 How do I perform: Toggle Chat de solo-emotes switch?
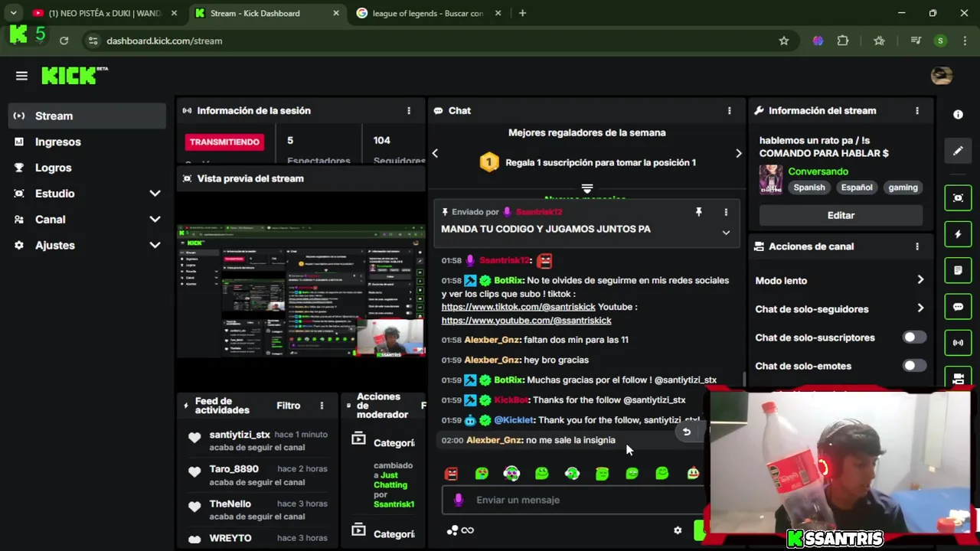pos(913,366)
